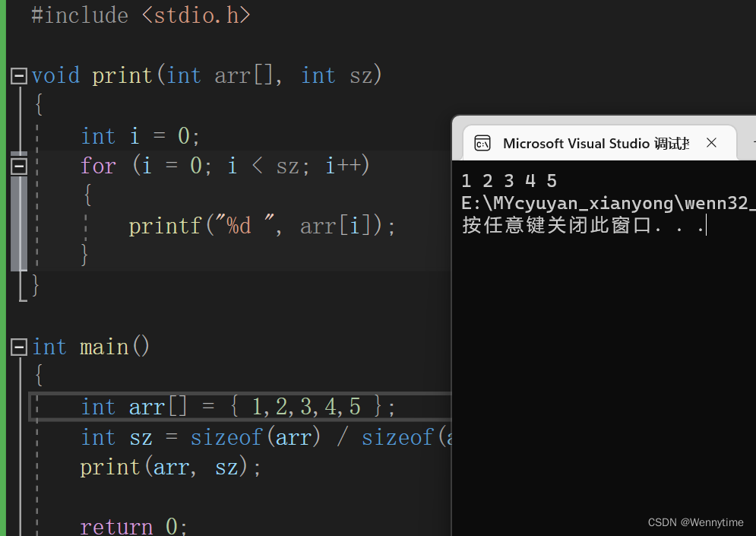
Task: Collapse the print function code block
Action: click(19, 76)
